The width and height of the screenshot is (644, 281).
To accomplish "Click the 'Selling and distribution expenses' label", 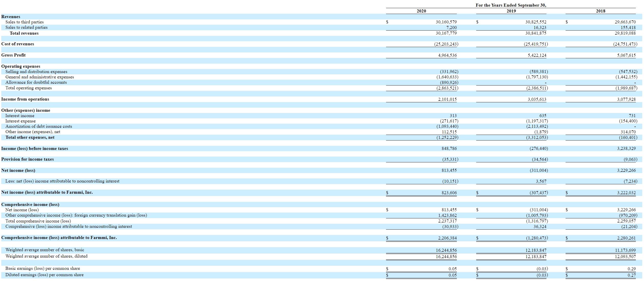I will pyautogui.click(x=36, y=72).
